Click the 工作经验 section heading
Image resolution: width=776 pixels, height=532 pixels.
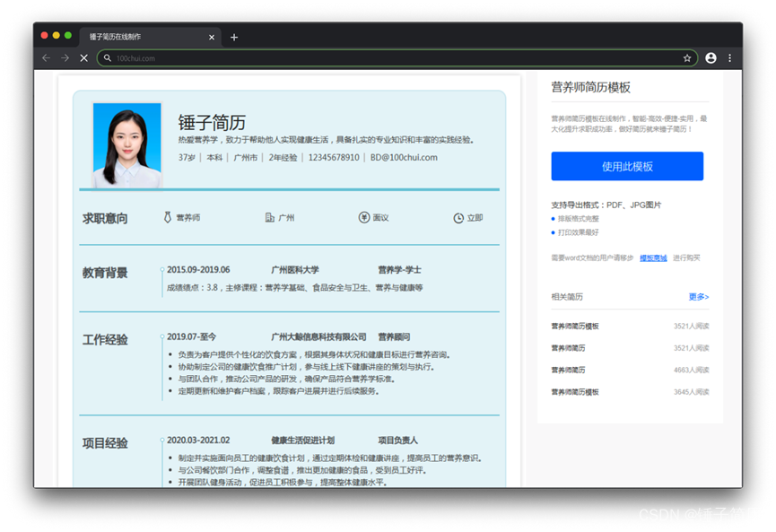[105, 339]
